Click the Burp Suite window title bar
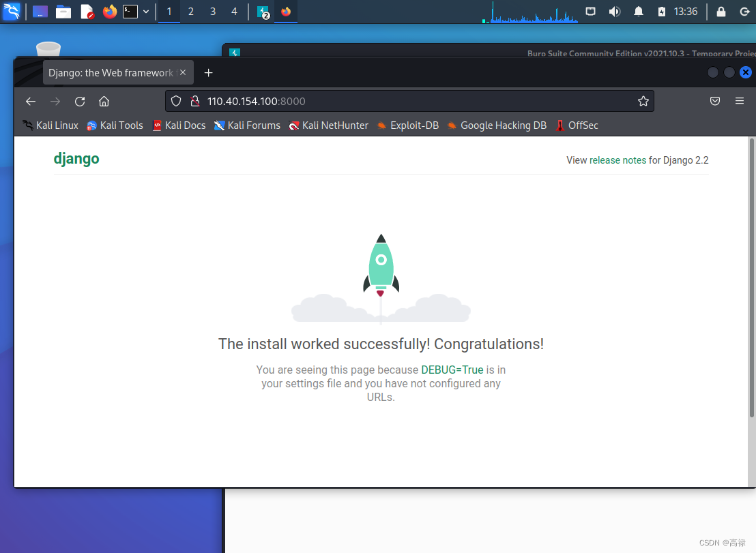756x553 pixels. [x=489, y=50]
